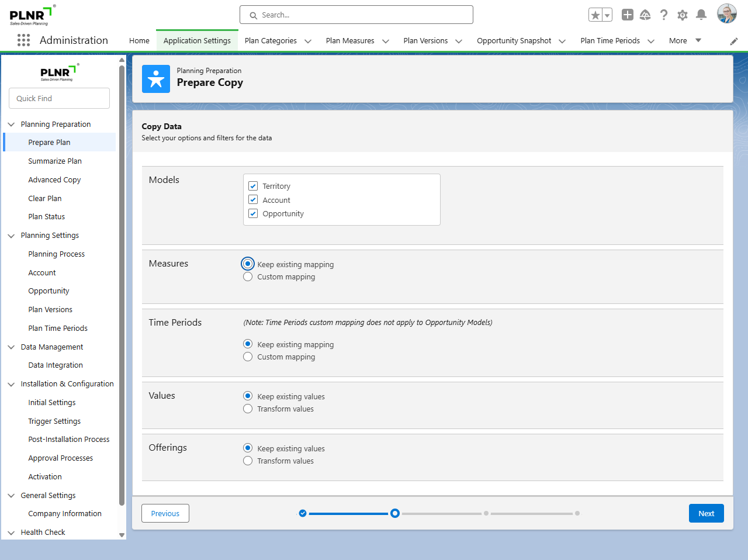The height and width of the screenshot is (560, 748).
Task: Open Plan Measures tab dropdown chevron
Action: (386, 41)
